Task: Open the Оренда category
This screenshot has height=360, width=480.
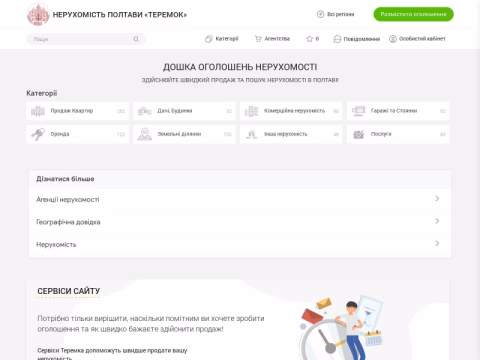Action: pyautogui.click(x=77, y=134)
